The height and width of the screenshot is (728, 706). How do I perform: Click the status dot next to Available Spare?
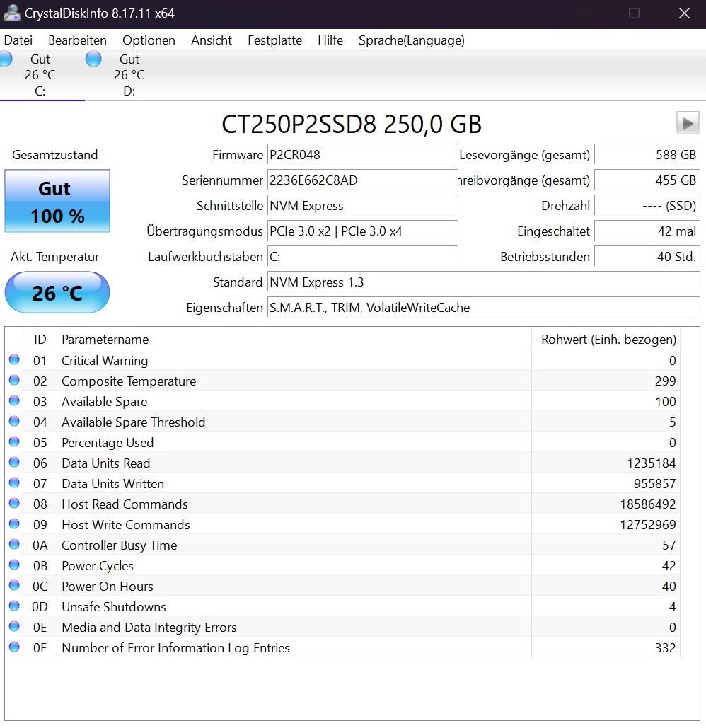(14, 400)
